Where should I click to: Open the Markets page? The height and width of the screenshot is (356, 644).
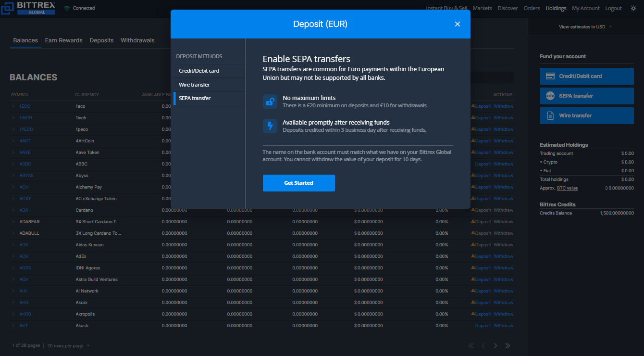pyautogui.click(x=483, y=8)
